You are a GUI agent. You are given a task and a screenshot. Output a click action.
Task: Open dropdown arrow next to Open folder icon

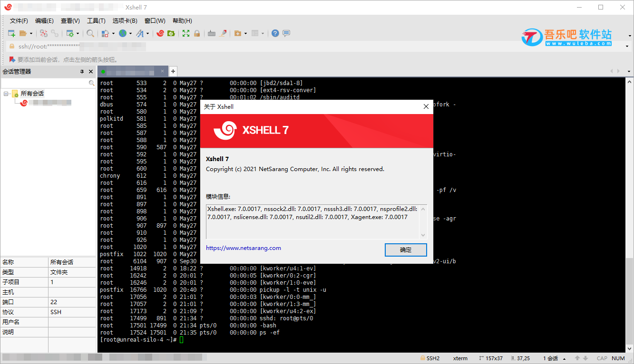tap(31, 34)
